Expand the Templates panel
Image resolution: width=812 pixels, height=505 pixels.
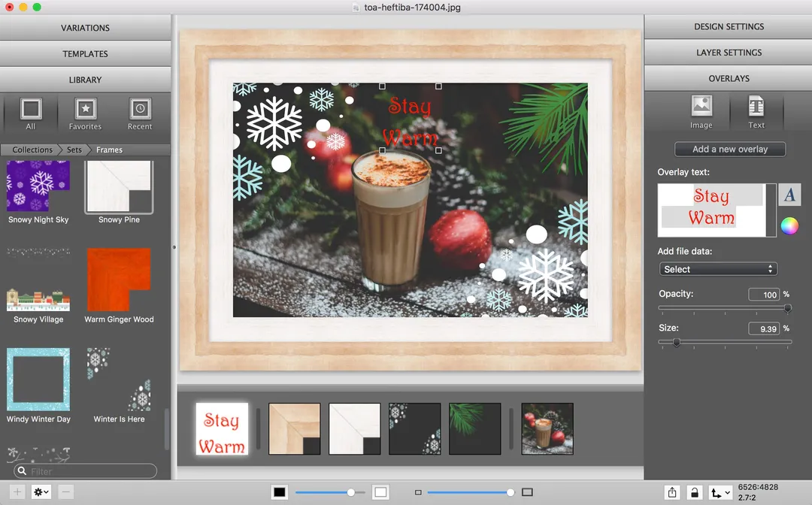click(x=85, y=54)
